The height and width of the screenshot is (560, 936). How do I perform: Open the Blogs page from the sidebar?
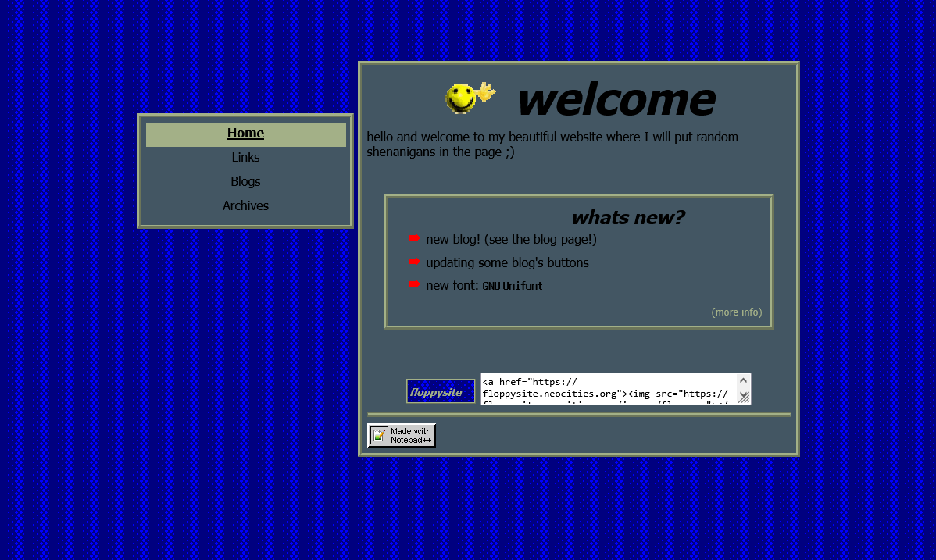pos(245,182)
